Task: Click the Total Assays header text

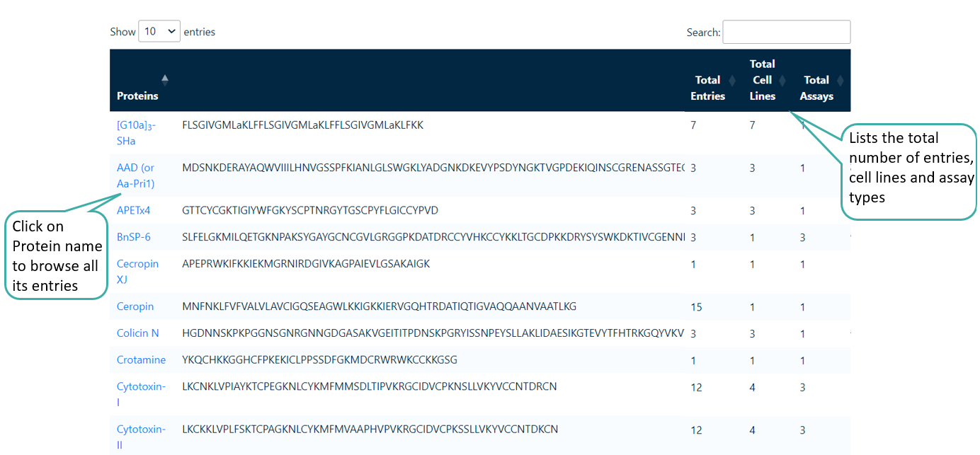Action: pos(816,88)
